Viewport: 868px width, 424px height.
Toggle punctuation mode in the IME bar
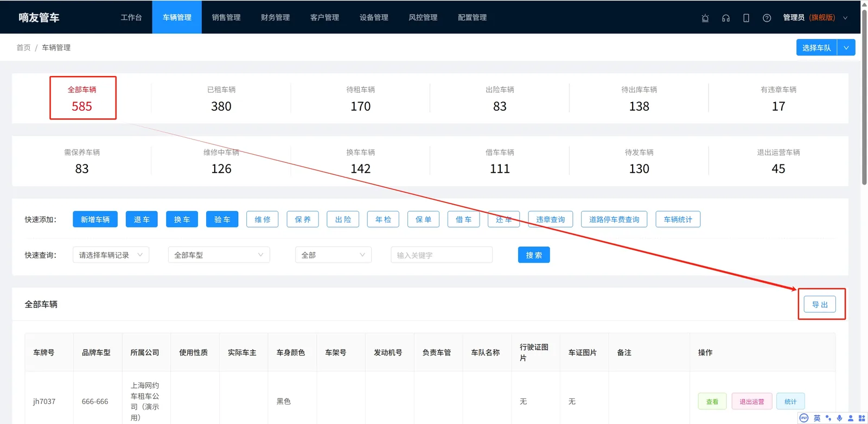pos(828,418)
